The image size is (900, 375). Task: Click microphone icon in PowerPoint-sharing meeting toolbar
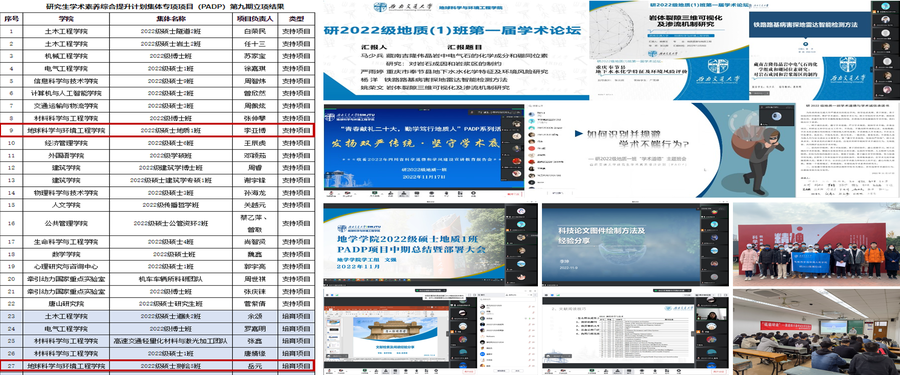329,370
